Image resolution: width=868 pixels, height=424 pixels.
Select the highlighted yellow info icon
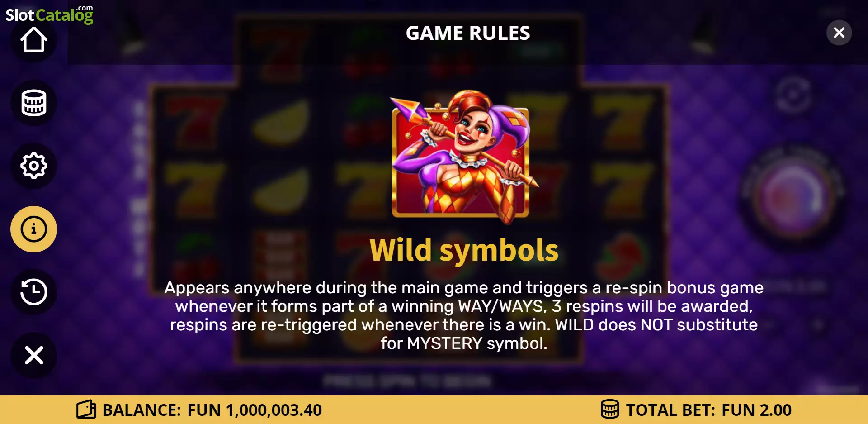34,229
